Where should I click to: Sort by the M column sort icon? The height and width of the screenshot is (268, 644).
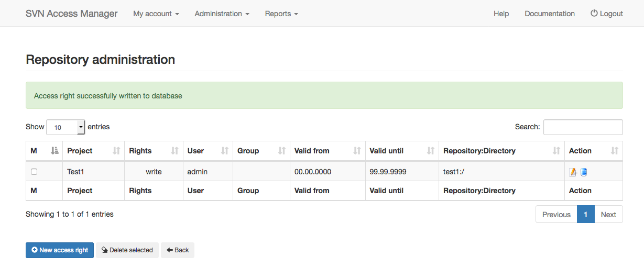click(x=54, y=151)
